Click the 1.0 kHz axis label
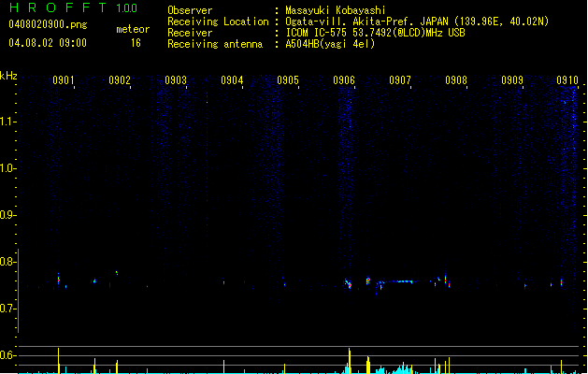Viewport: 588px width, 374px height. pos(7,168)
